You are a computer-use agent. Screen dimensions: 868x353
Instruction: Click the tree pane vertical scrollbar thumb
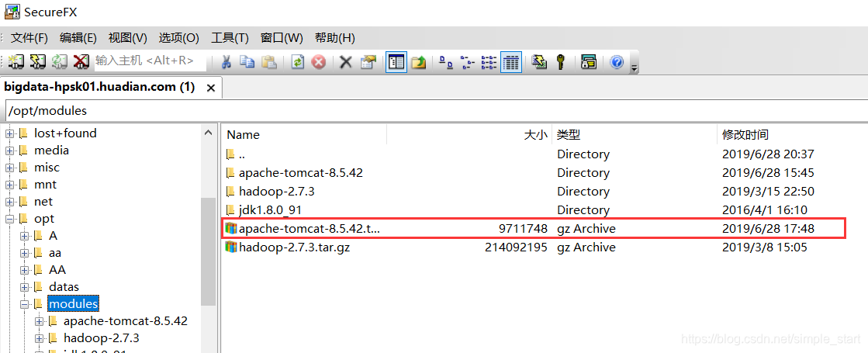tap(208, 251)
